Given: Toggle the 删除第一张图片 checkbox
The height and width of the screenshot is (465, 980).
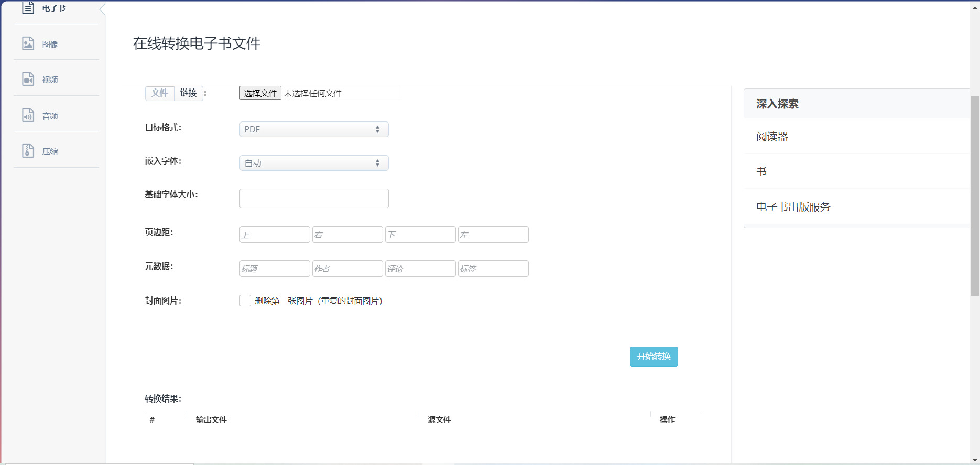Looking at the screenshot, I should [245, 301].
